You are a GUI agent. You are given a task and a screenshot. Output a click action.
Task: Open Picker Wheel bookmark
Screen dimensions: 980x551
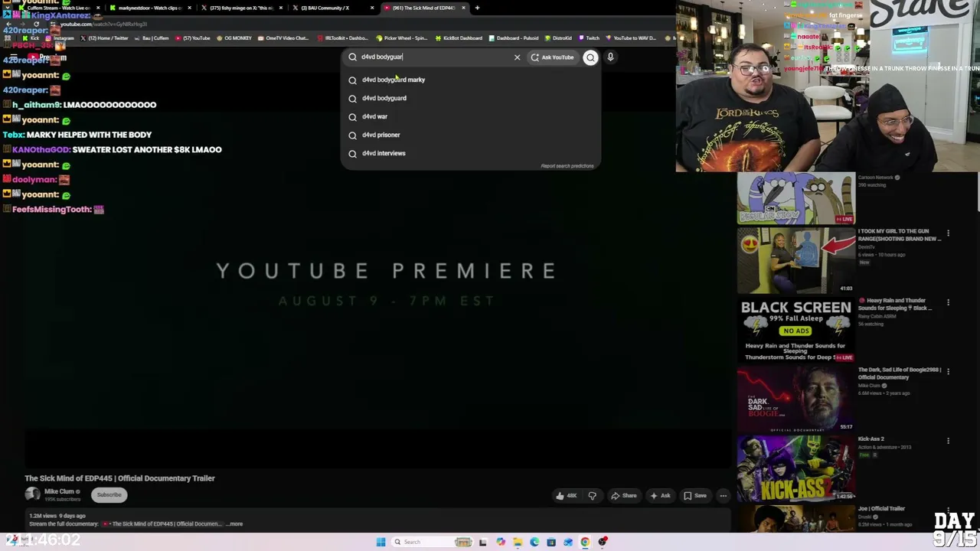[x=403, y=37]
